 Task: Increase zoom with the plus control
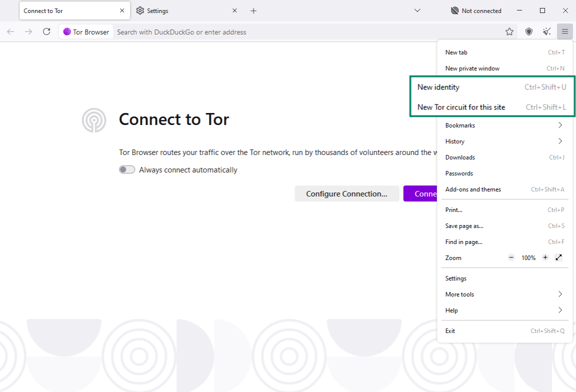(545, 257)
